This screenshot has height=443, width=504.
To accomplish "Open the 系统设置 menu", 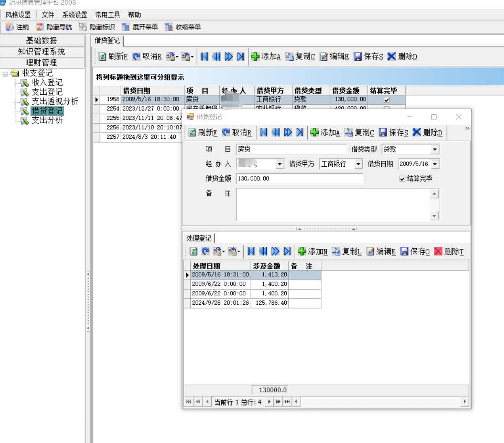I will coord(75,15).
